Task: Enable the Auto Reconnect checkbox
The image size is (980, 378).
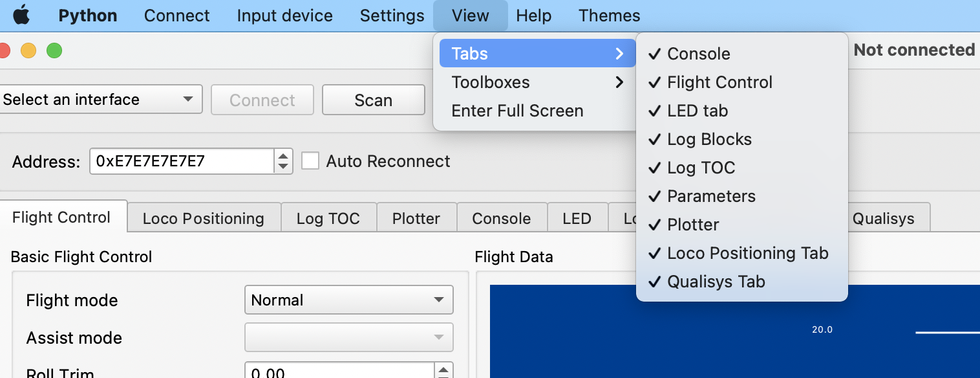Action: pos(311,161)
